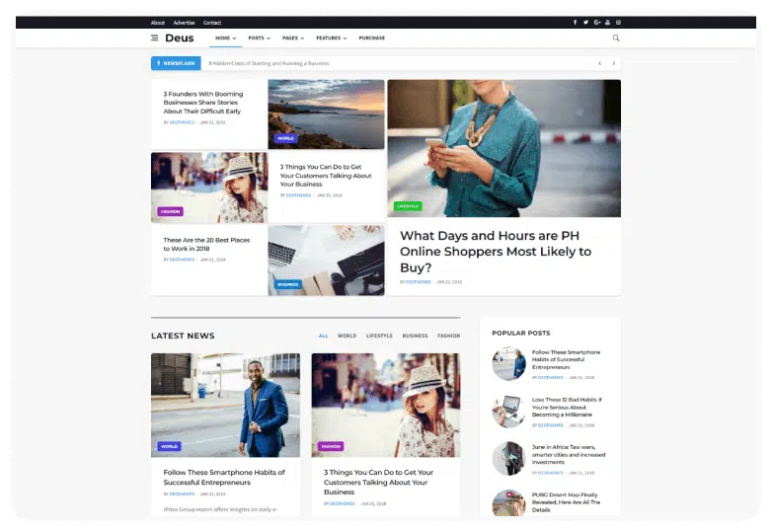Click the Fashion tag on top grid image
The width and height of the screenshot is (772, 532).
click(x=171, y=211)
